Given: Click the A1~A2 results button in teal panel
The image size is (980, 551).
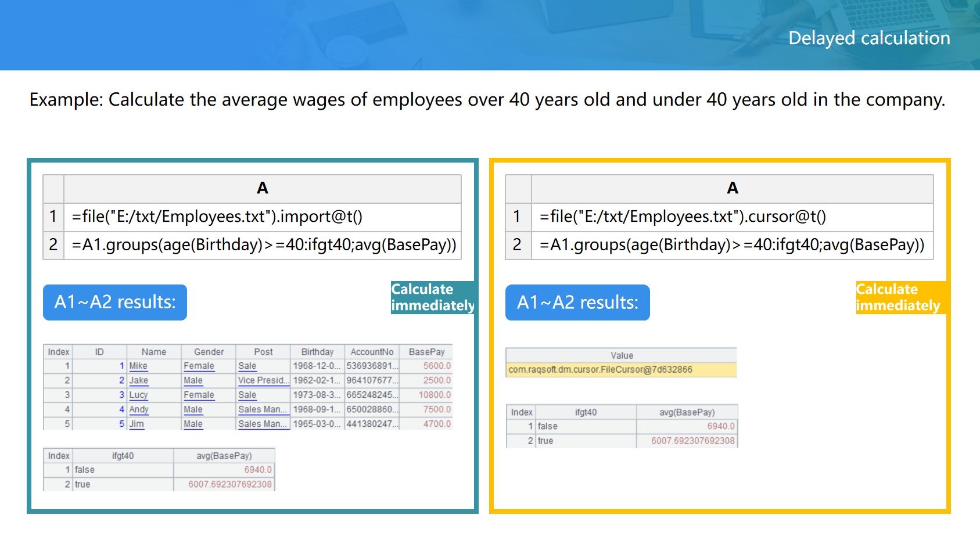Looking at the screenshot, I should click(115, 302).
